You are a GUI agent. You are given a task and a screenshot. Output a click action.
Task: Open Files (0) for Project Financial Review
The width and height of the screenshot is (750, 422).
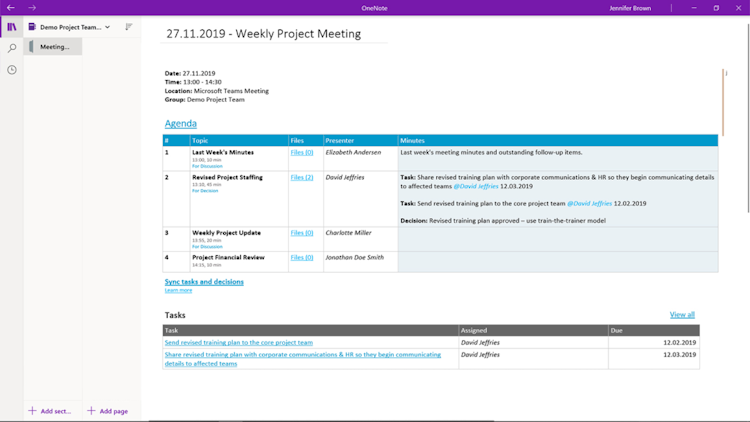(302, 257)
